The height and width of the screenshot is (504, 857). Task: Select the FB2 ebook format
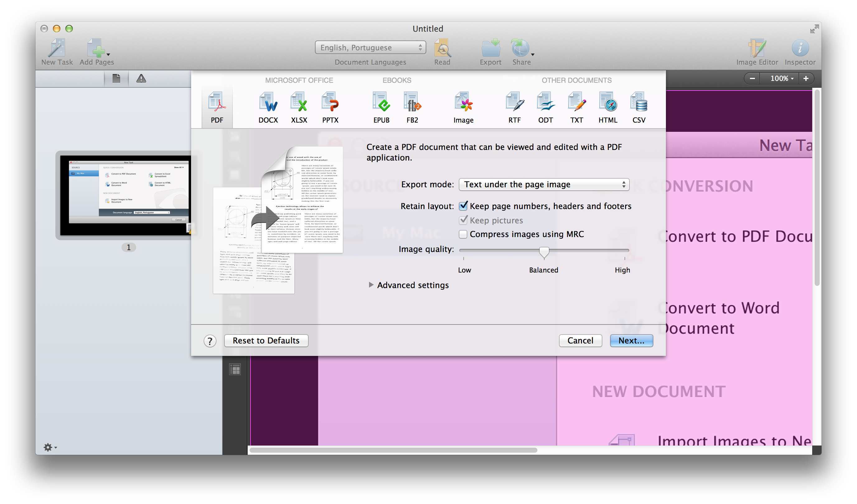coord(412,107)
